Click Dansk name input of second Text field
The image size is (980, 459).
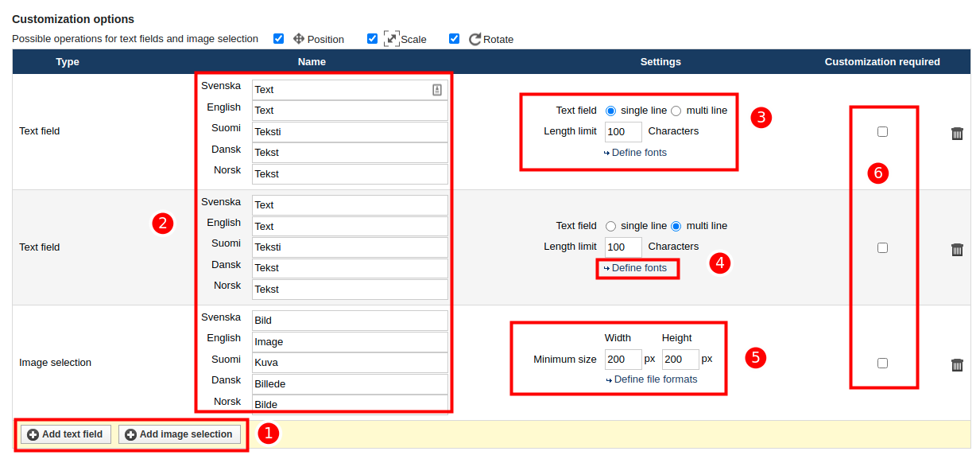pyautogui.click(x=350, y=268)
